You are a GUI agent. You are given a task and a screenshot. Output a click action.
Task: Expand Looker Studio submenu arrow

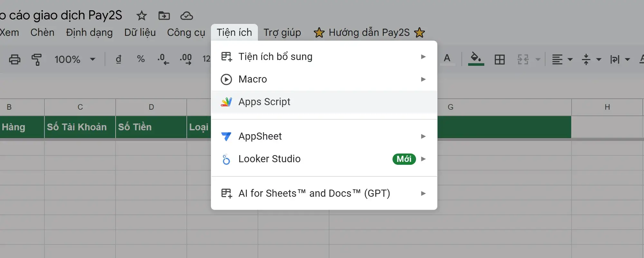(x=423, y=159)
